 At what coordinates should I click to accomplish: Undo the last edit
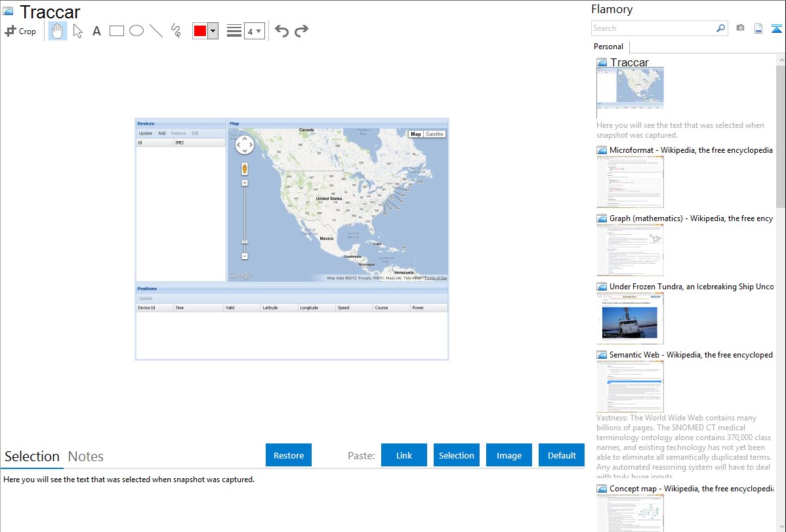pos(281,31)
